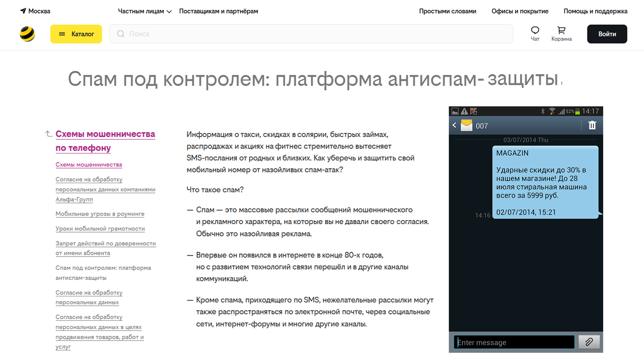Open Запрет действий по доверенности link
The image size is (644, 362).
click(x=106, y=248)
